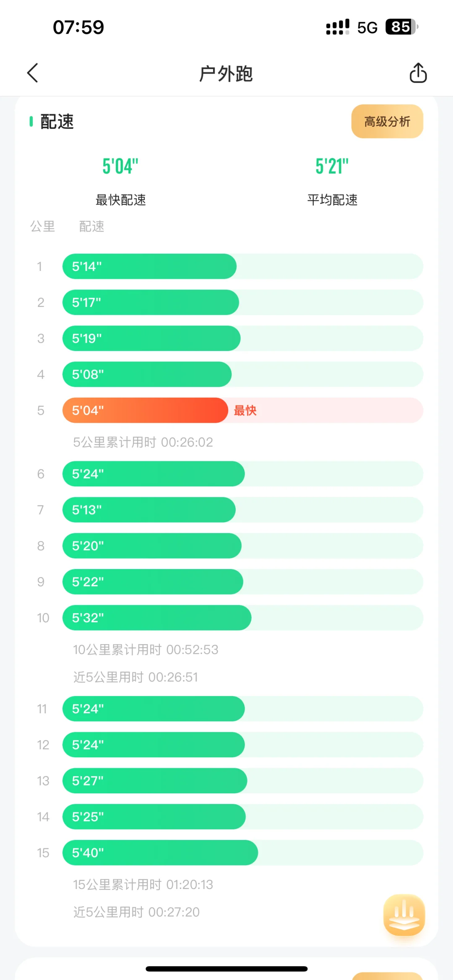Screen dimensions: 453x980
Task: Tap the 配速 section heading
Action: pyautogui.click(x=57, y=122)
